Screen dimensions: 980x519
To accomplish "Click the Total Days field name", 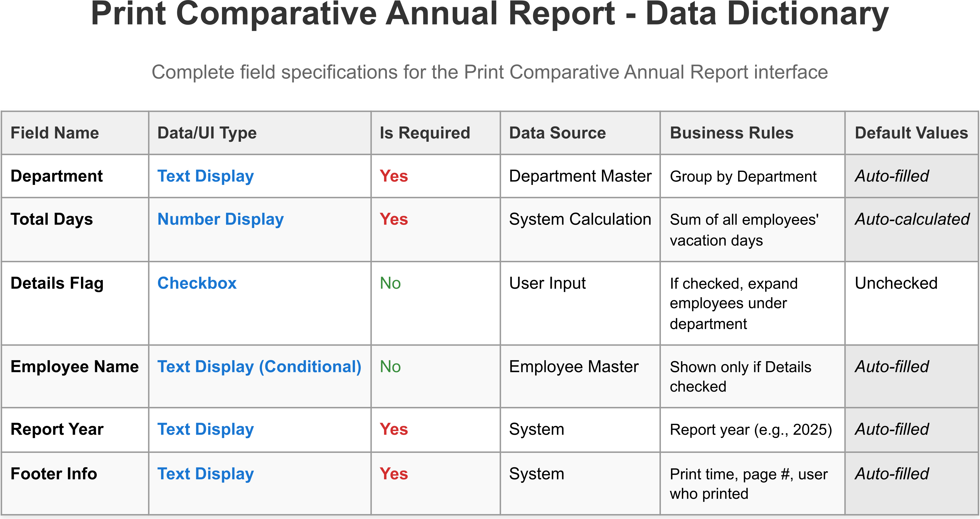I will coord(51,219).
